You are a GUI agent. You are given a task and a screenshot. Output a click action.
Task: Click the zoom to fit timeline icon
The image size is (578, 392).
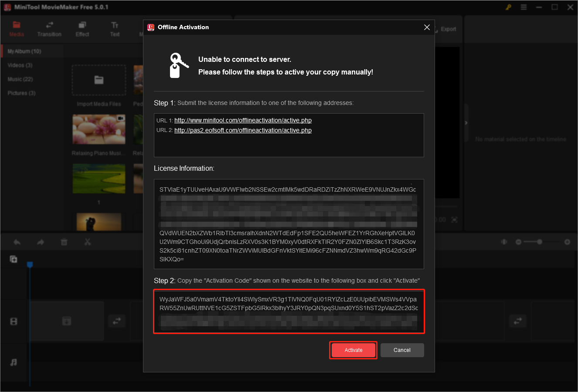(x=504, y=242)
